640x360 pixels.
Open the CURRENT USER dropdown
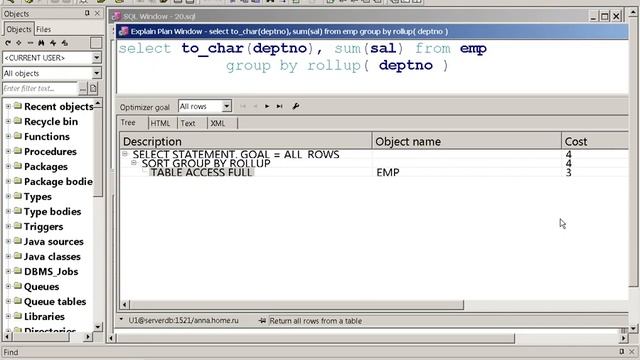click(x=96, y=58)
